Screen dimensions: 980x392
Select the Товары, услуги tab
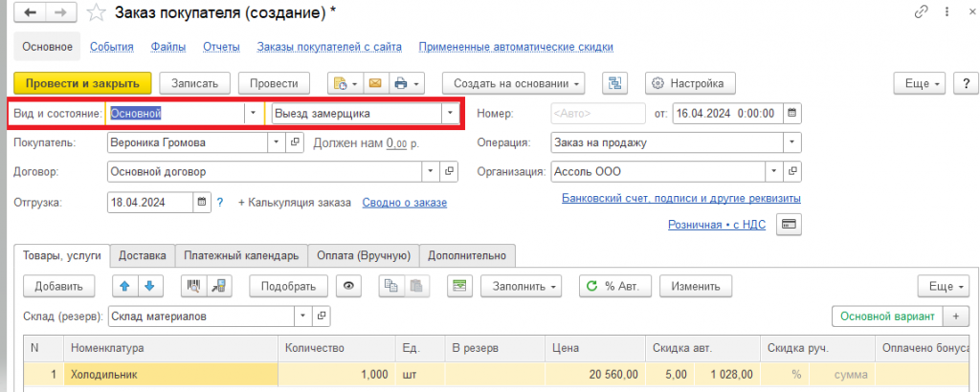(62, 255)
